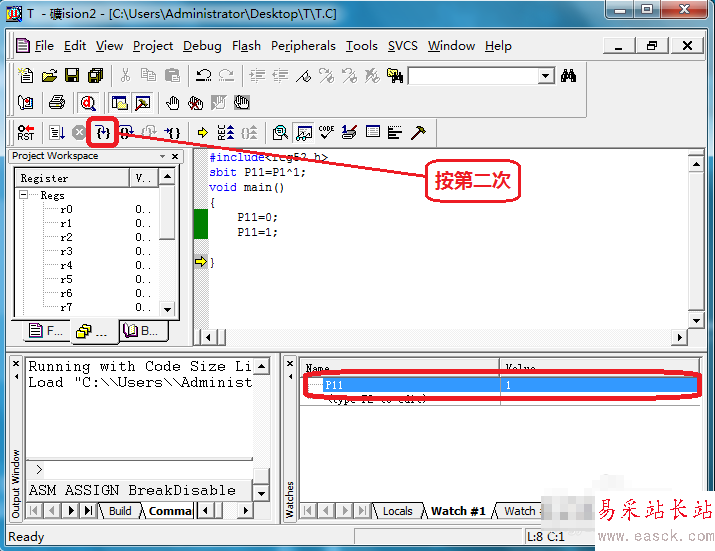Open the SVCS menu
The width and height of the screenshot is (715, 551).
tap(403, 46)
